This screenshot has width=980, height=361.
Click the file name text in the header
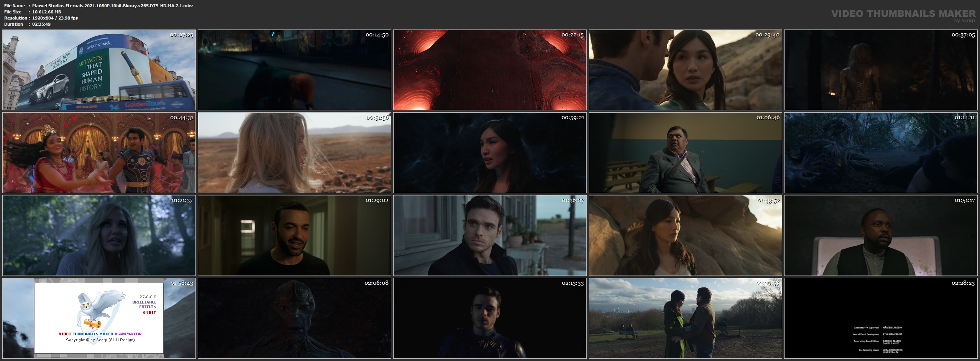(112, 6)
